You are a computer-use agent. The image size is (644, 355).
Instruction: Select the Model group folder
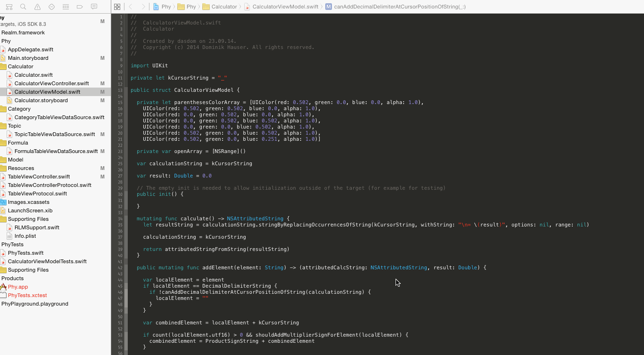click(16, 160)
